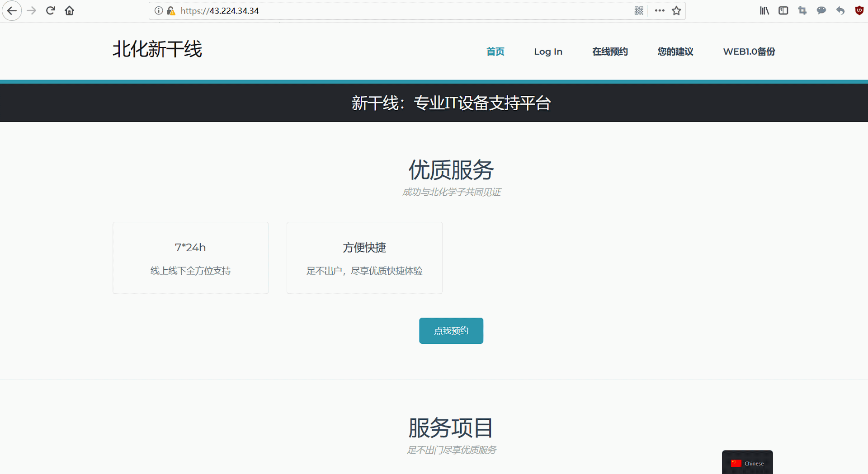Click the browser back arrow button
The width and height of the screenshot is (868, 474).
(12, 11)
